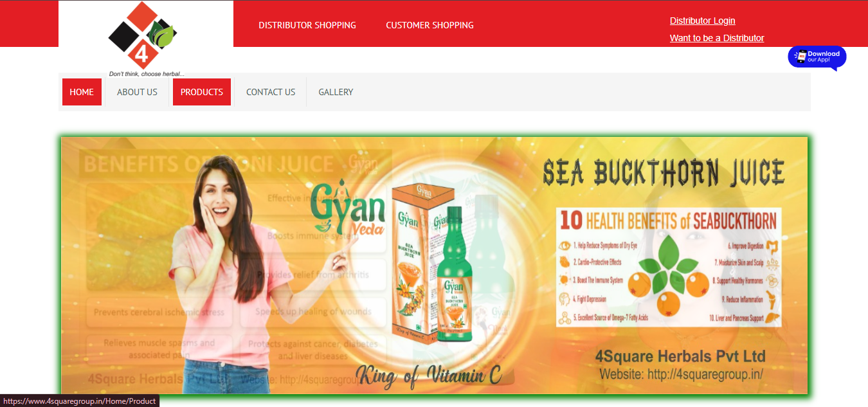Select the Products navigation item
This screenshot has width=868, height=407.
(201, 92)
